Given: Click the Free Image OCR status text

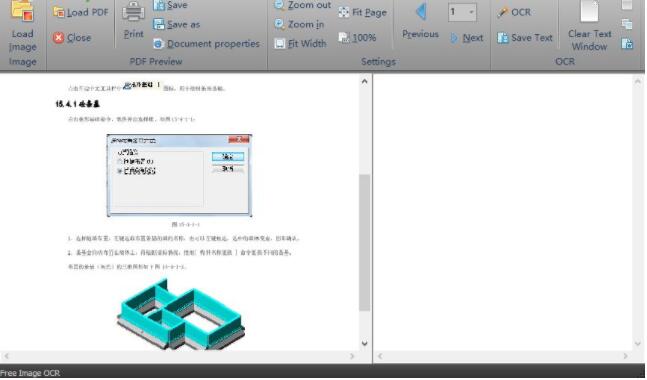Looking at the screenshot, I should click(x=30, y=373).
